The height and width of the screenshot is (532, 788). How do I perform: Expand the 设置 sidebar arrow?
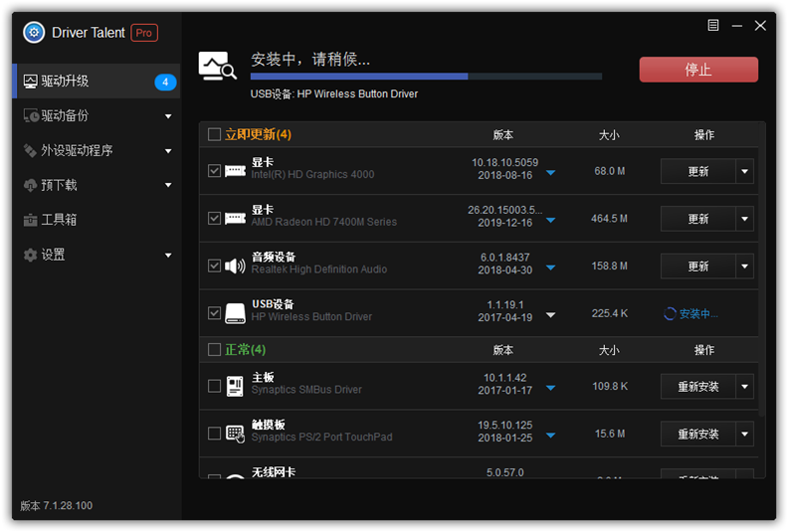[x=168, y=256]
